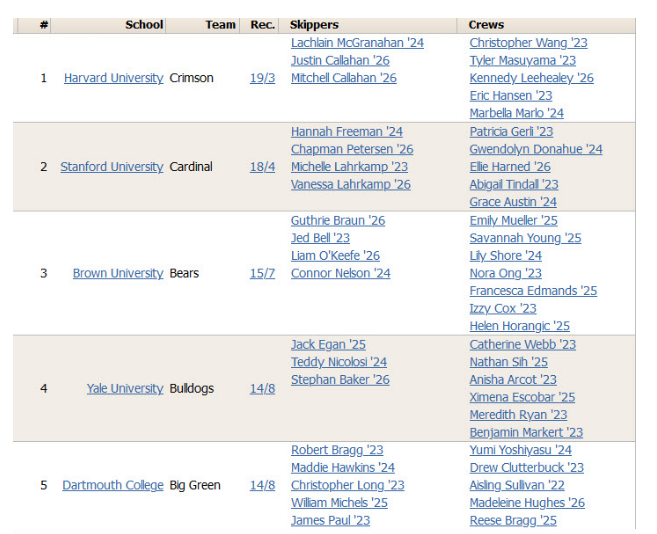This screenshot has height=534, width=657.
Task: Open crew Benjamin Markert '23 profile
Action: 526,433
